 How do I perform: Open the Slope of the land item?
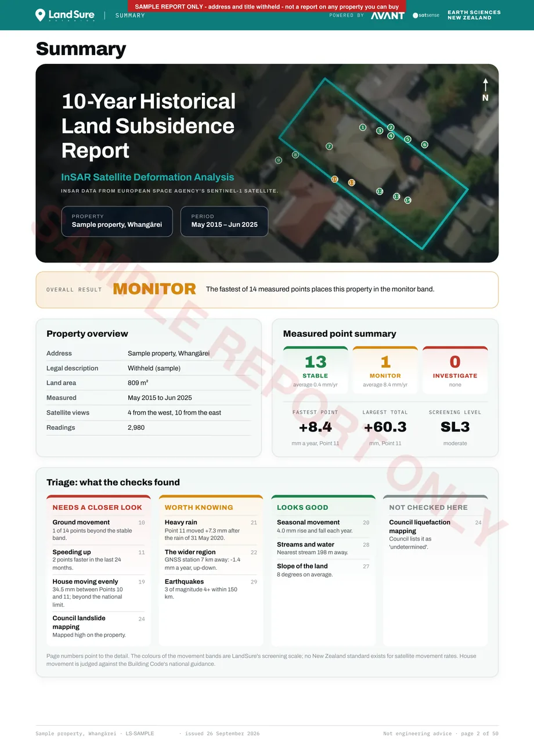[x=323, y=570]
